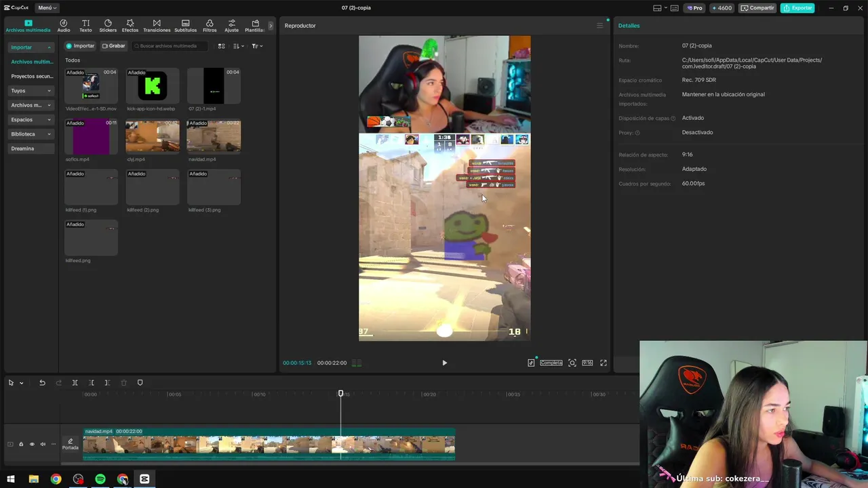
Task: Open the Ajuste panel
Action: 232,26
